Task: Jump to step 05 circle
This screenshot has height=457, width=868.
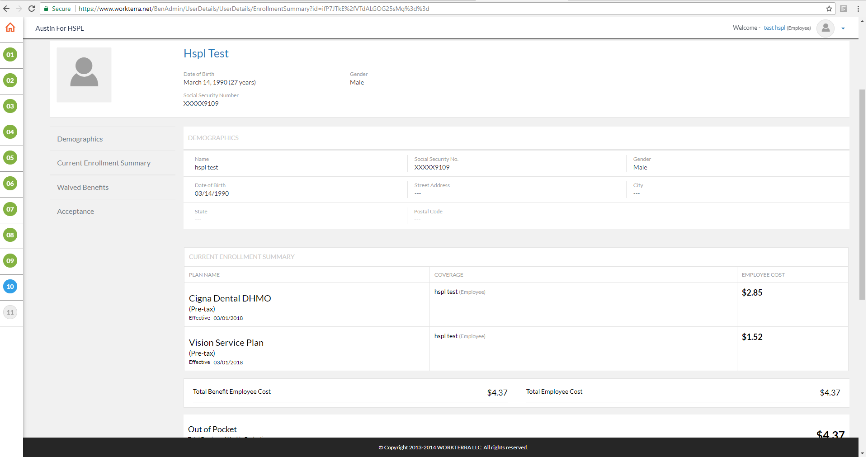Action: [x=10, y=158]
